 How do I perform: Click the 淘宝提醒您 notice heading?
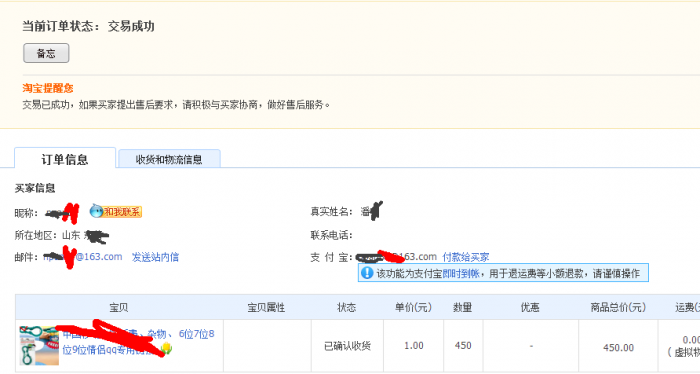(48, 88)
